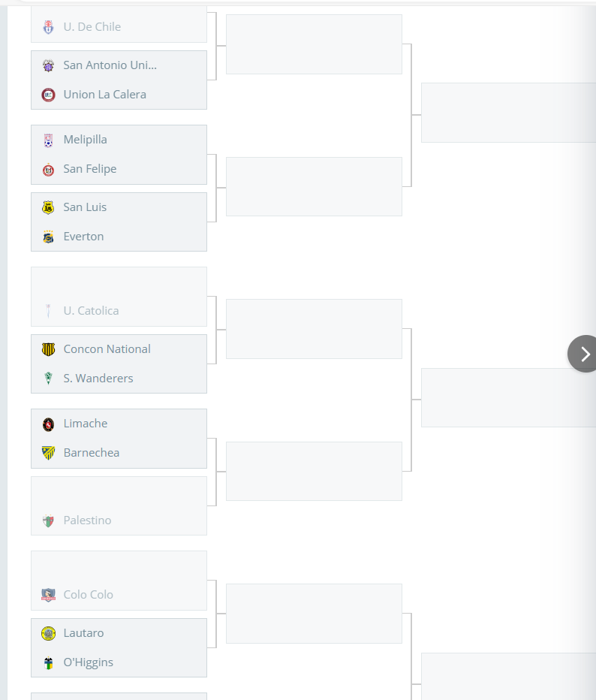The height and width of the screenshot is (700, 596).
Task: Click the Concon National striped crest
Action: point(48,349)
